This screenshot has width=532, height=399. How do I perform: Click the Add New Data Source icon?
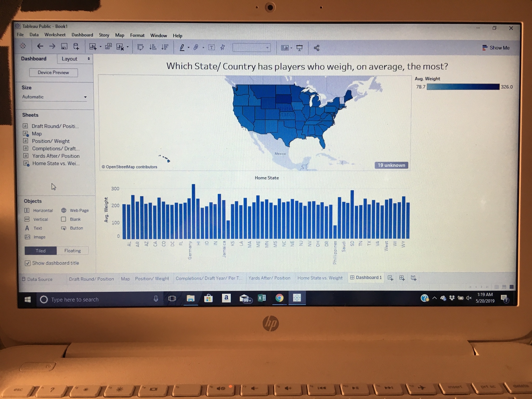click(x=76, y=46)
